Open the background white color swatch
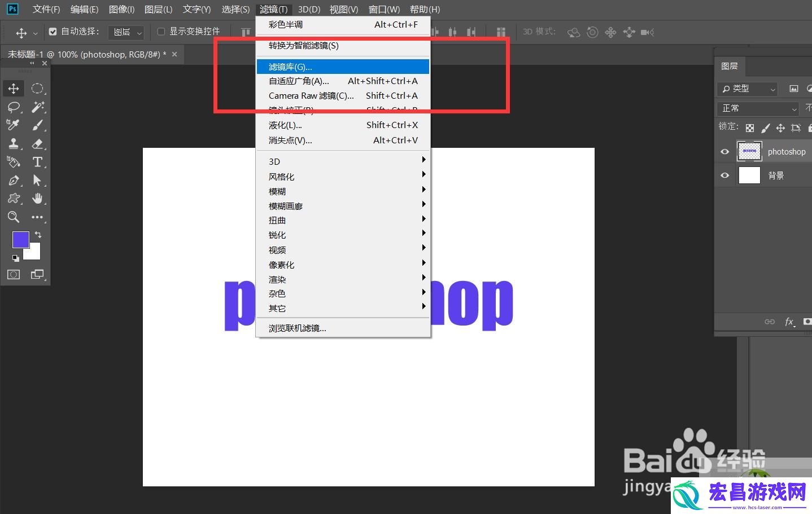The height and width of the screenshot is (514, 812). click(34, 253)
